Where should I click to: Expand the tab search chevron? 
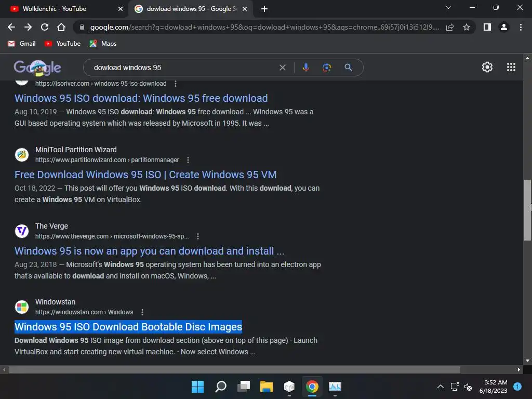(x=448, y=7)
